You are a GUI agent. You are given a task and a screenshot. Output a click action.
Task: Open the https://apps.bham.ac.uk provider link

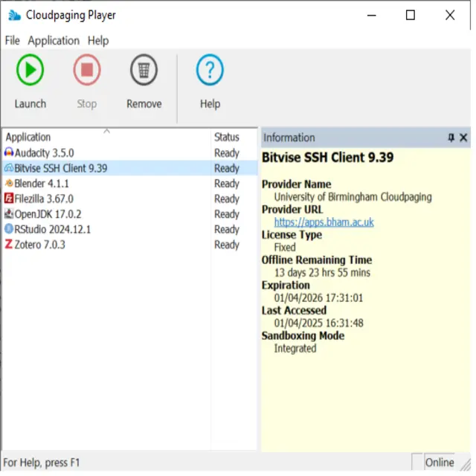pos(324,222)
